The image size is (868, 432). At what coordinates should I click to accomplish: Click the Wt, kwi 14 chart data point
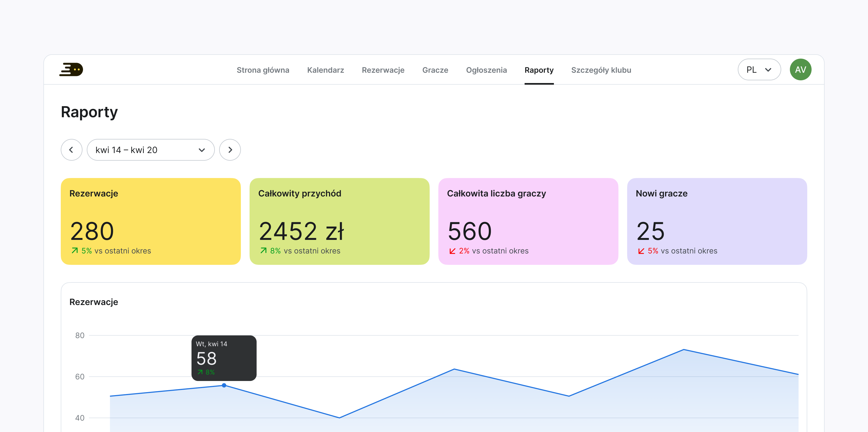point(224,385)
